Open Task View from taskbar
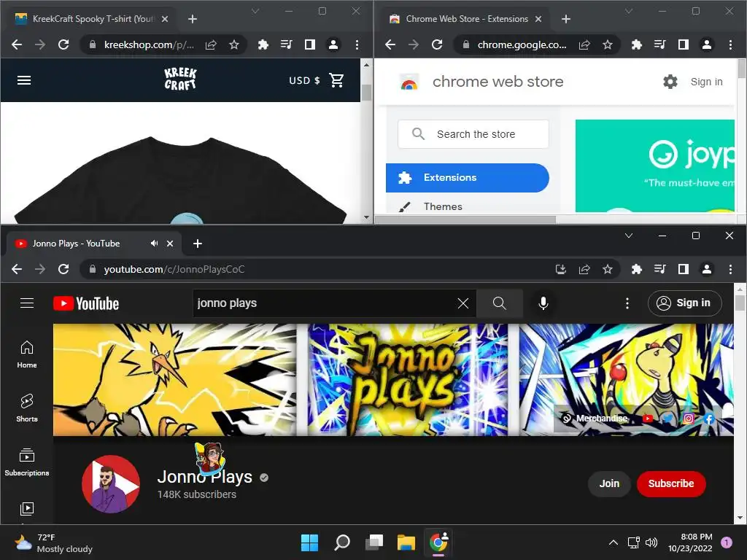 [x=374, y=542]
